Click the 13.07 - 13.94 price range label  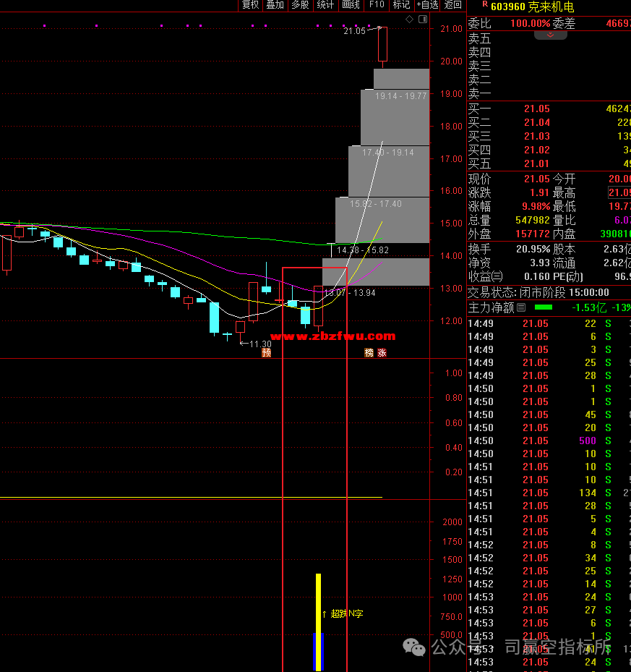coord(350,293)
